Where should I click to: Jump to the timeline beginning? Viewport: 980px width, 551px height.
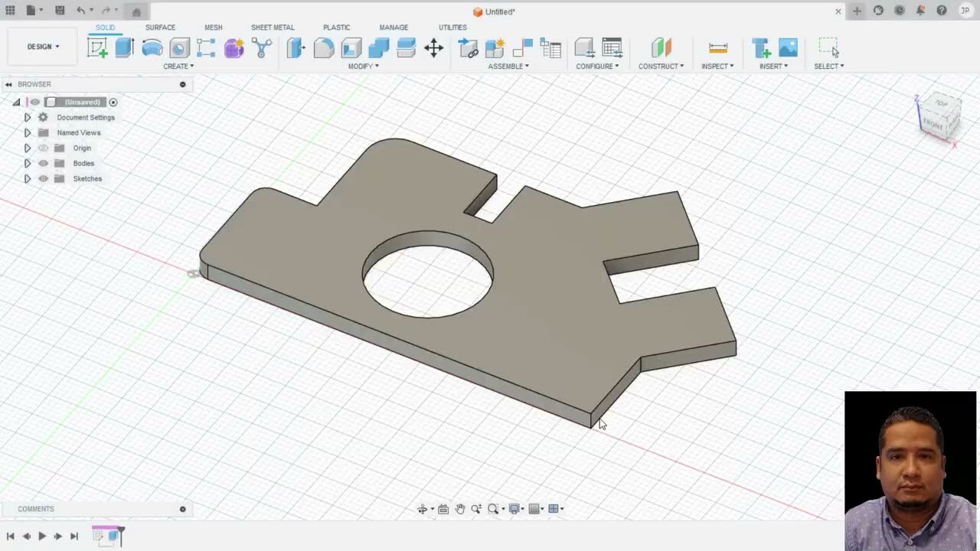point(11,536)
